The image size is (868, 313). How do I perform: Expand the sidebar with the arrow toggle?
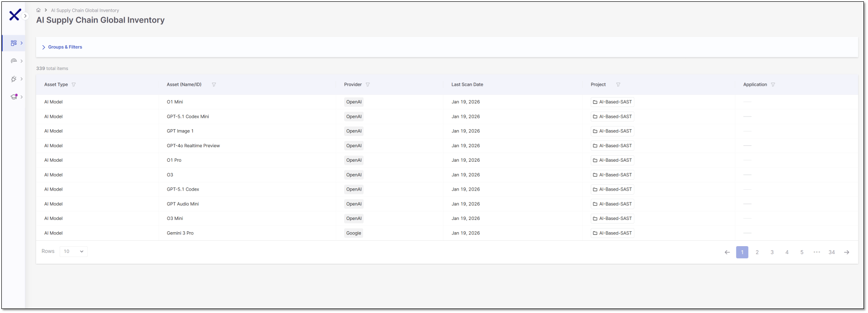(x=26, y=16)
